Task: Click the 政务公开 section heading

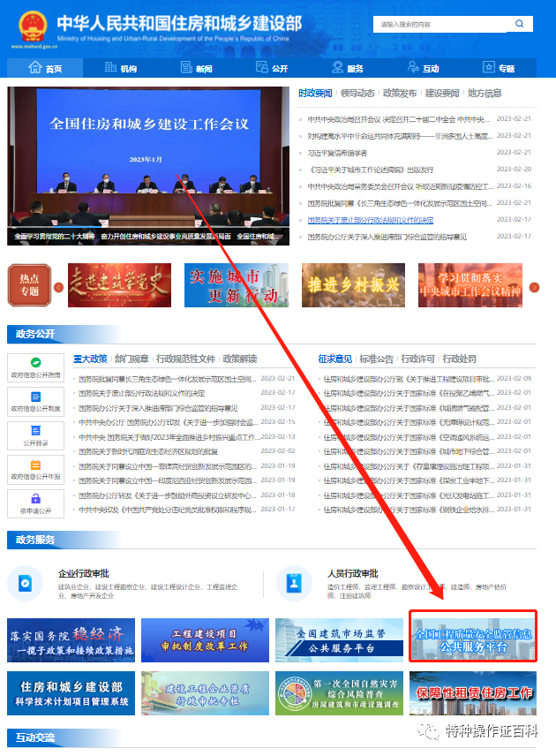Action: pyautogui.click(x=35, y=334)
